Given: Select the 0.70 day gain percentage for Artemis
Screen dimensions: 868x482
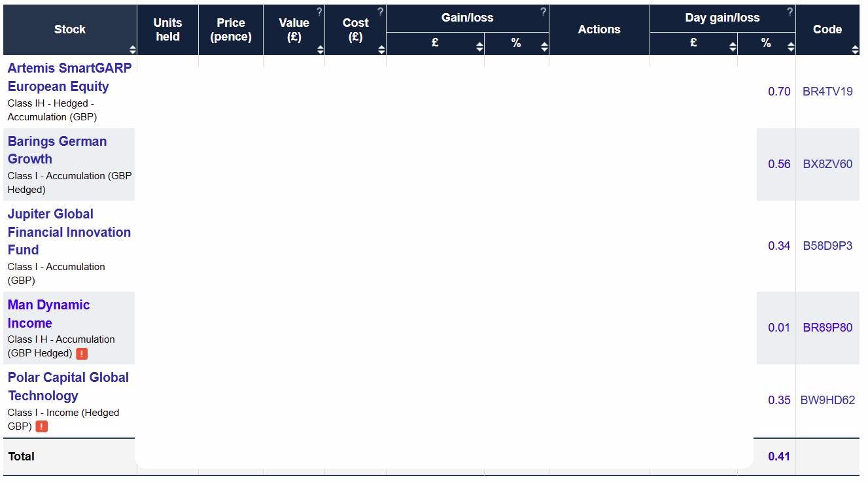Looking at the screenshot, I should [779, 92].
